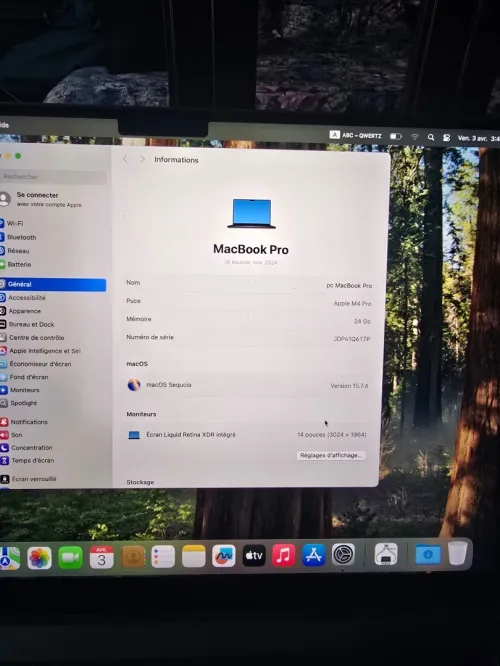
Task: Go forward with the right chevron
Action: pyautogui.click(x=142, y=159)
